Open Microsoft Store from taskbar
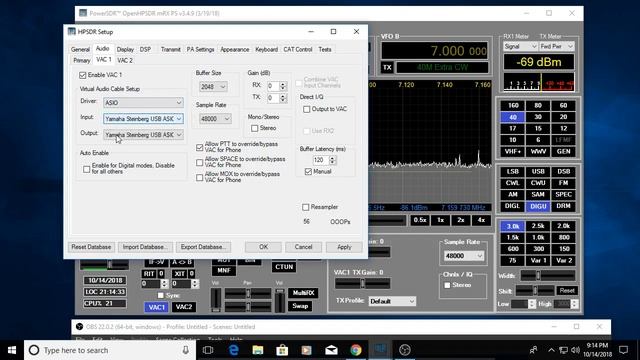Image resolution: width=640 pixels, height=360 pixels. click(282, 350)
